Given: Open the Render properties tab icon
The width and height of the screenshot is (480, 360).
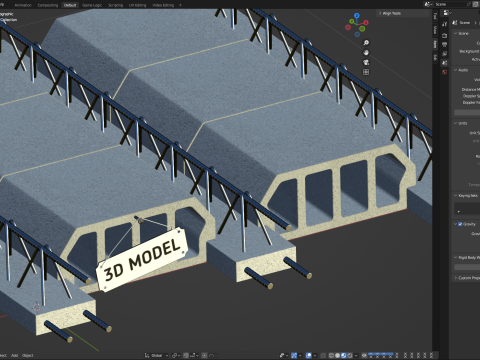Looking at the screenshot, I should click(444, 35).
